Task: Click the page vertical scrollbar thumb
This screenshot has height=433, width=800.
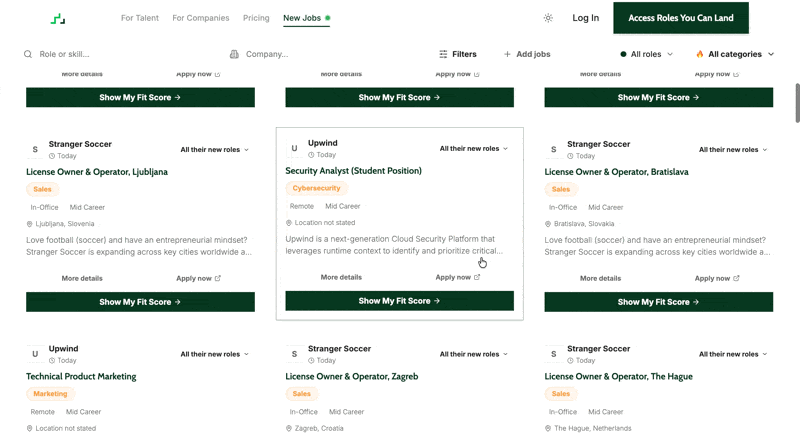Action: tap(797, 103)
